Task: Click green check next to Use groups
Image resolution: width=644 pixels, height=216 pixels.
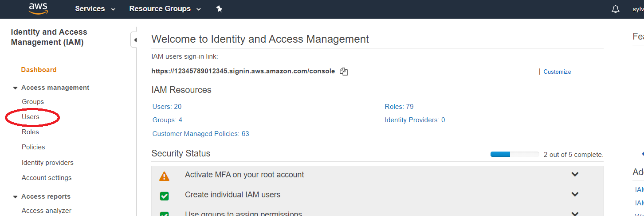Action: pyautogui.click(x=164, y=214)
